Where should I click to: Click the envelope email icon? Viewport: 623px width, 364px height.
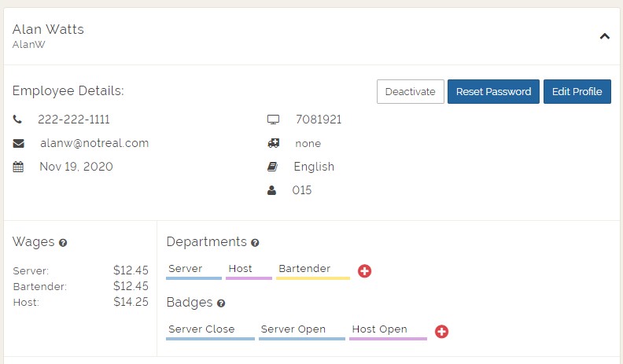[x=18, y=144]
